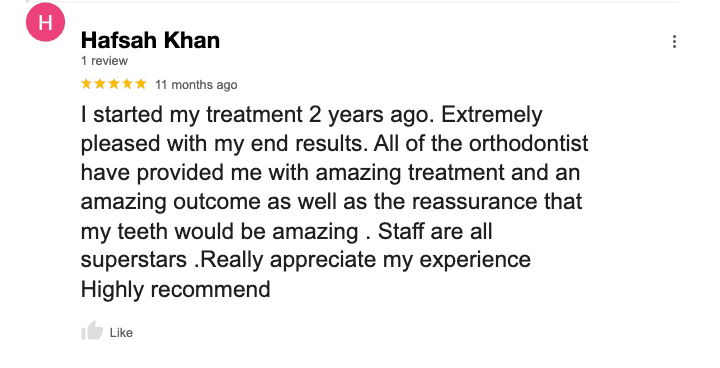
Task: Click the fourth rating star
Action: (127, 84)
